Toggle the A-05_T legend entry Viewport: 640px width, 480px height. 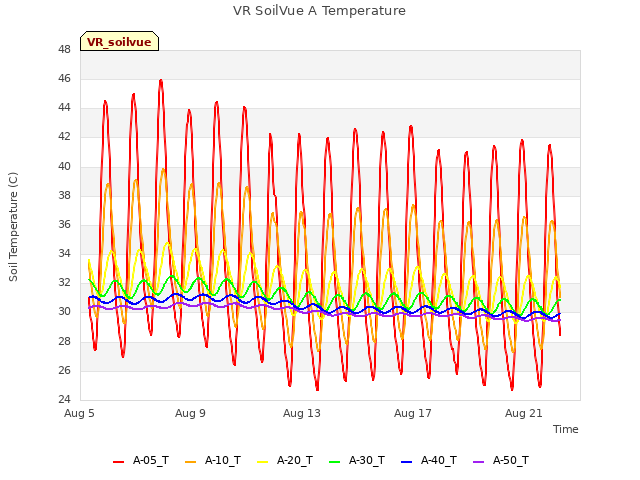(141, 460)
